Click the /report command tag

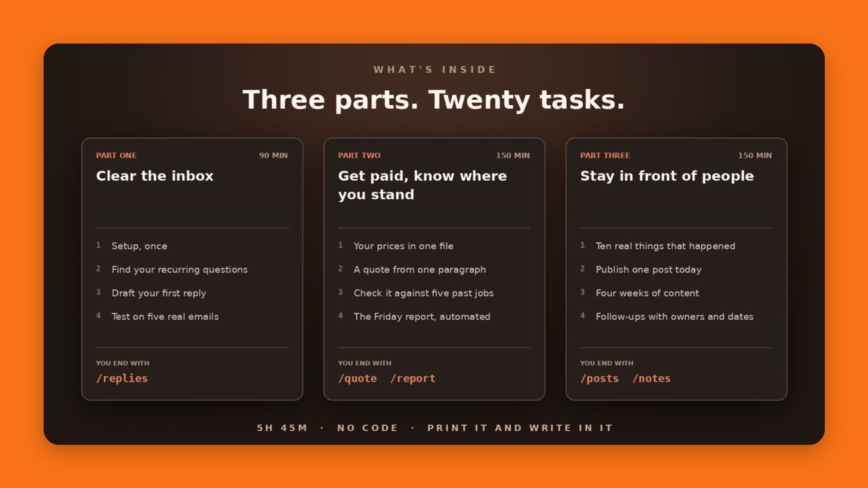[x=413, y=378]
